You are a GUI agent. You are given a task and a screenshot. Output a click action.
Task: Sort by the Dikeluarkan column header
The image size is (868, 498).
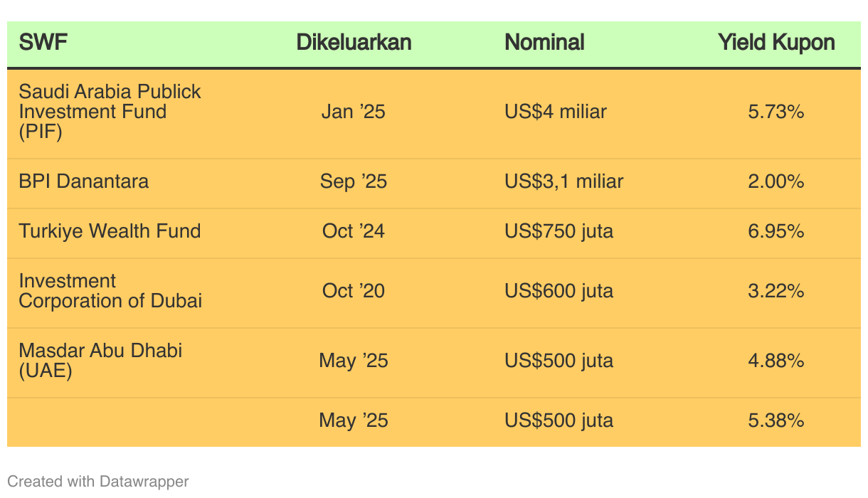[x=354, y=43]
